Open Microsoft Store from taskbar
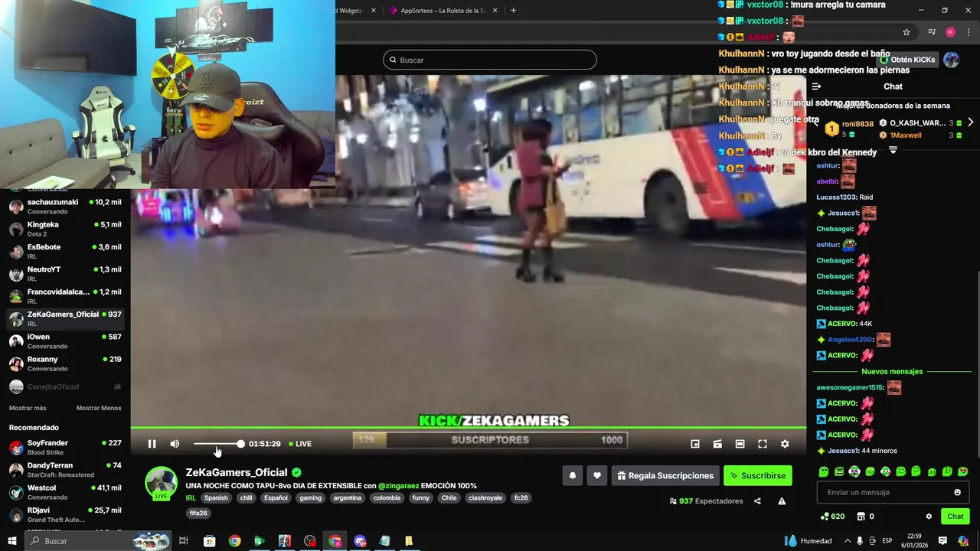 click(x=209, y=541)
